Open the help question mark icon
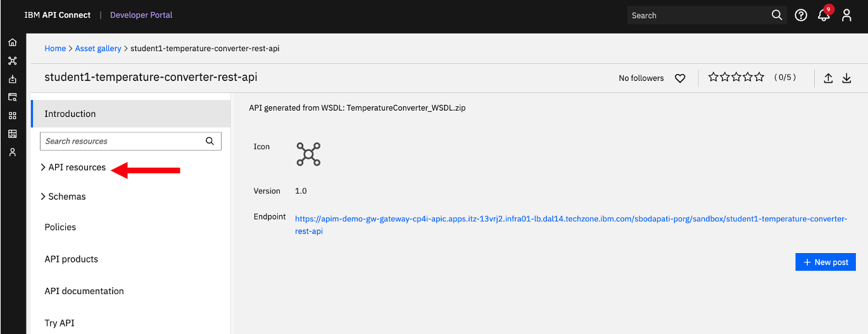This screenshot has height=334, width=868. [x=801, y=15]
